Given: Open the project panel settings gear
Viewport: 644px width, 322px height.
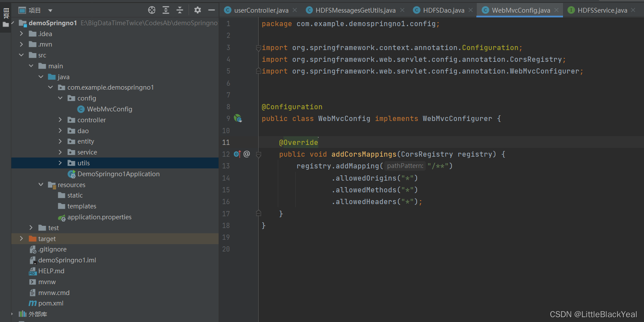Looking at the screenshot, I should click(x=198, y=10).
